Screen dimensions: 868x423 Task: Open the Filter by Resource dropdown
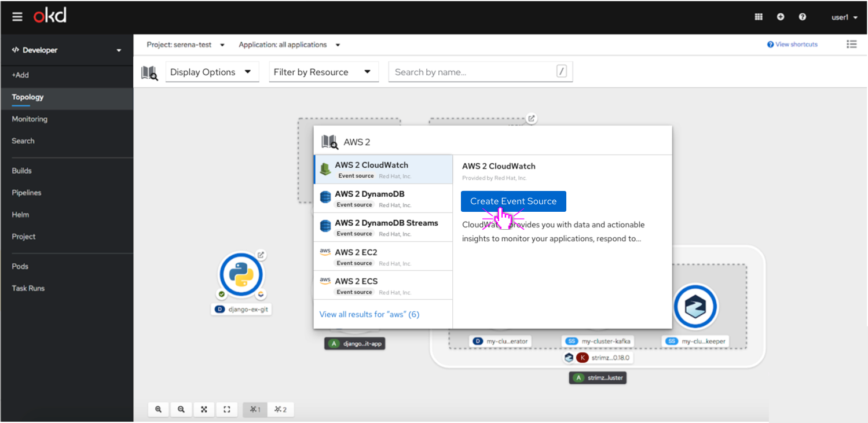click(x=324, y=72)
